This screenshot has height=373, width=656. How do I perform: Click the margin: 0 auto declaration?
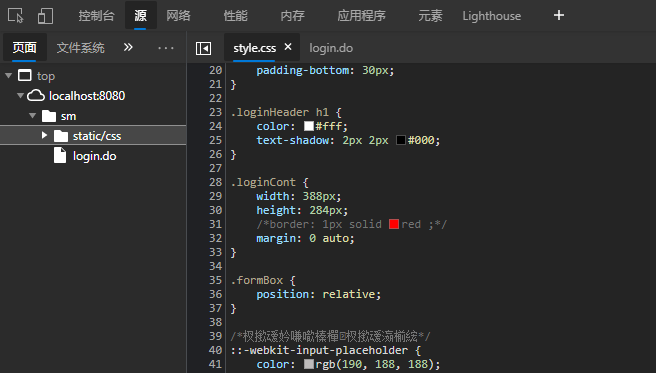click(x=305, y=238)
